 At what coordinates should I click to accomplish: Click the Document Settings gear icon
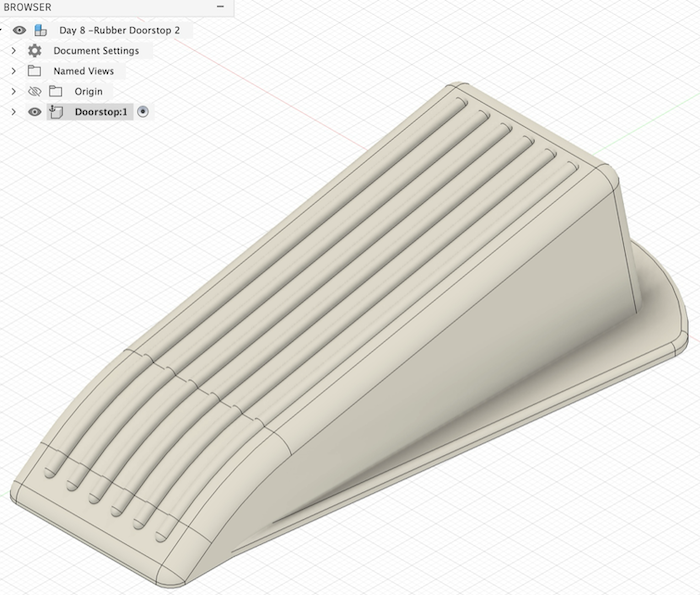(34, 50)
